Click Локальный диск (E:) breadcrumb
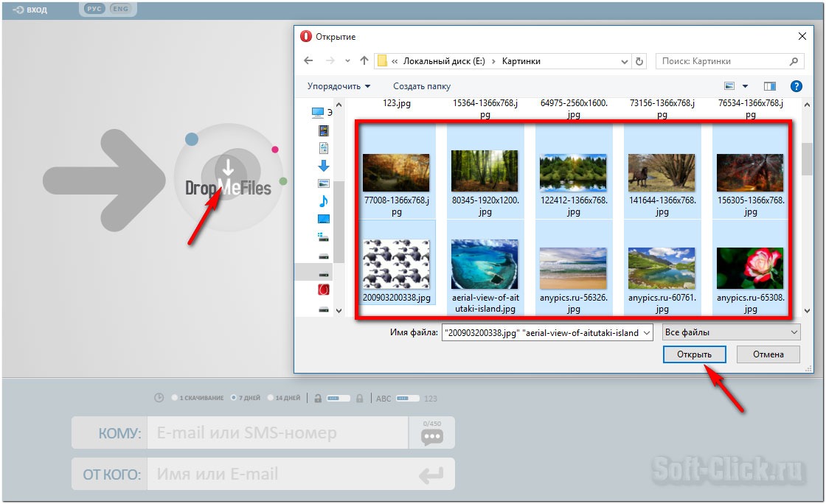 click(443, 61)
